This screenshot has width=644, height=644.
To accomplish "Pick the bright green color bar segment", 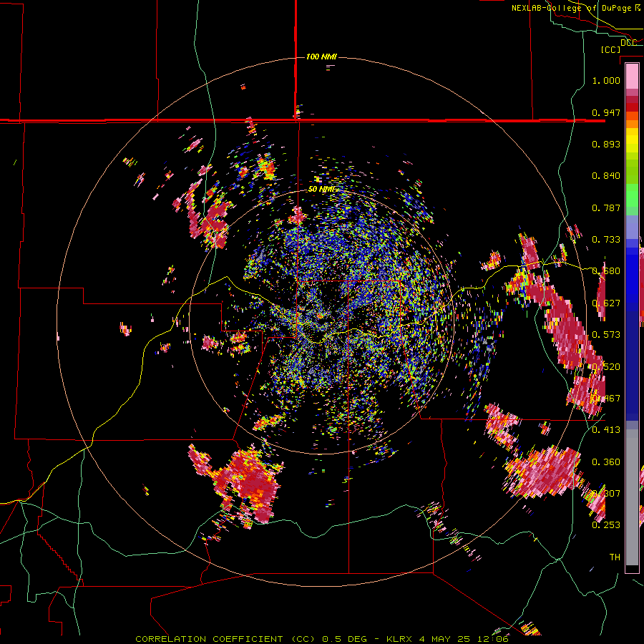I will (632, 195).
